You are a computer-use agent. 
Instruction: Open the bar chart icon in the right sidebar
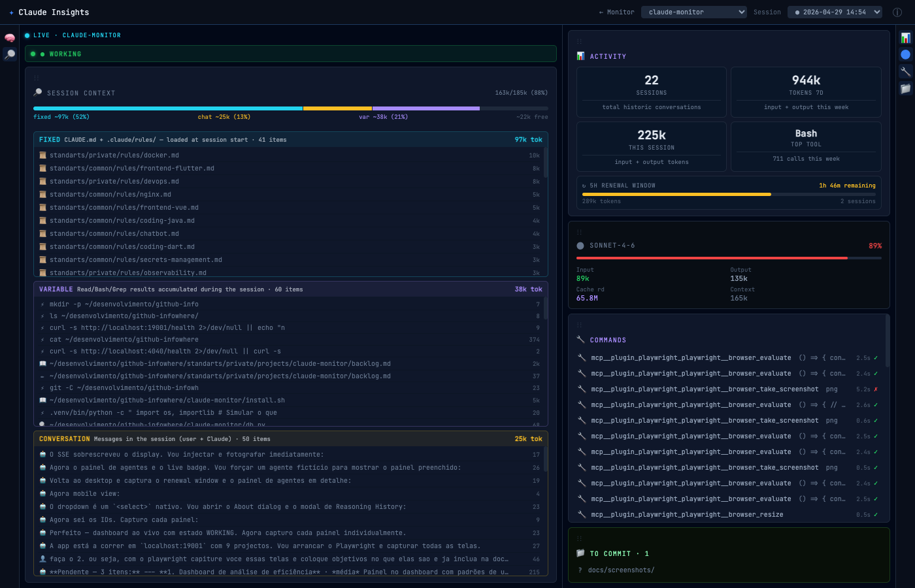pos(905,38)
